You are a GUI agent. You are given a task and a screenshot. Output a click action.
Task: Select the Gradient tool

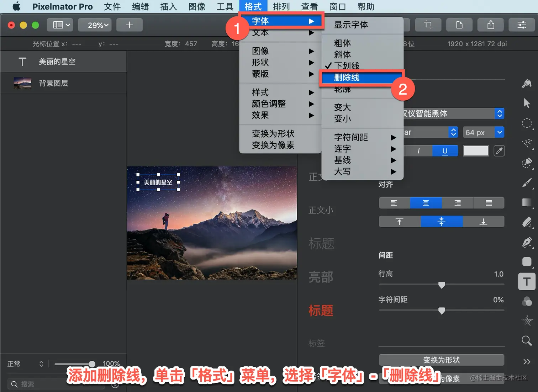click(x=527, y=202)
